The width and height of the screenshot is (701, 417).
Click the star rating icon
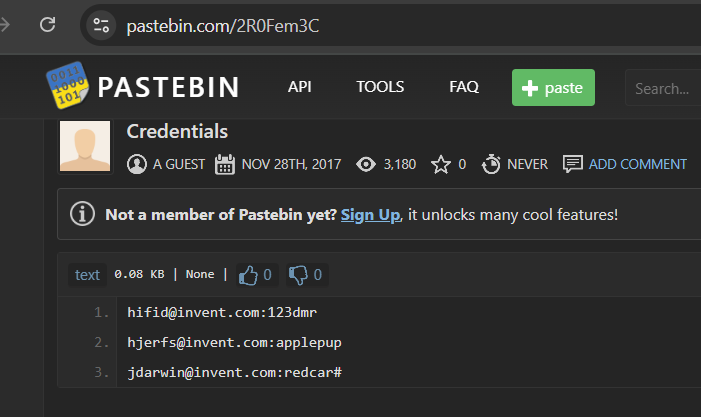[441, 164]
